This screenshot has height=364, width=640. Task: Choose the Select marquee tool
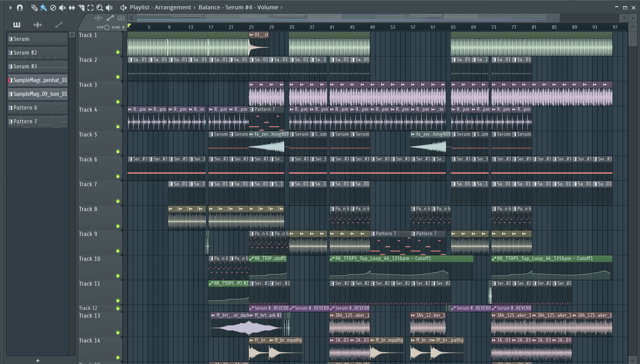point(90,8)
